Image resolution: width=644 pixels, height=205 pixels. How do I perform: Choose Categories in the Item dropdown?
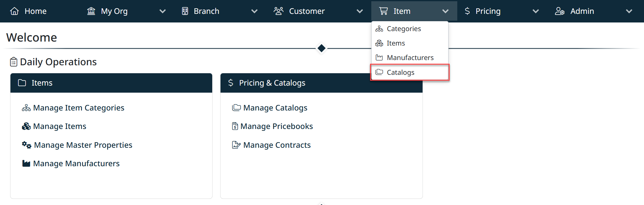pos(404,29)
